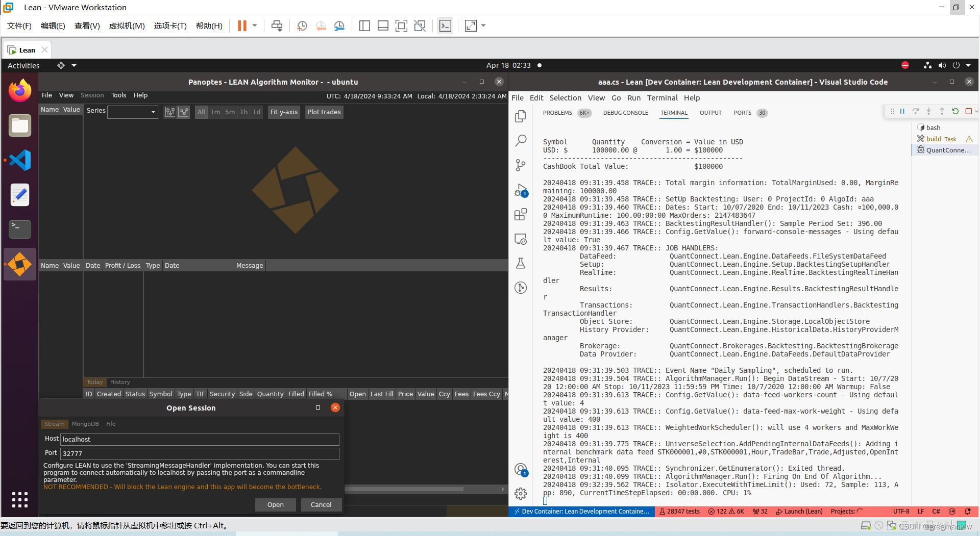Switch to PROBLEMS panel tab

point(557,113)
